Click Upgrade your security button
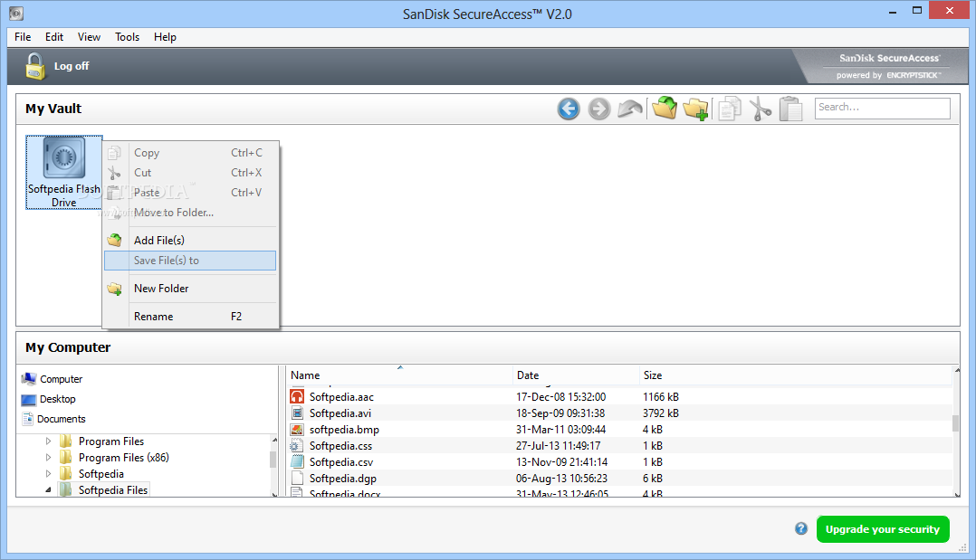This screenshot has height=560, width=976. (x=883, y=529)
